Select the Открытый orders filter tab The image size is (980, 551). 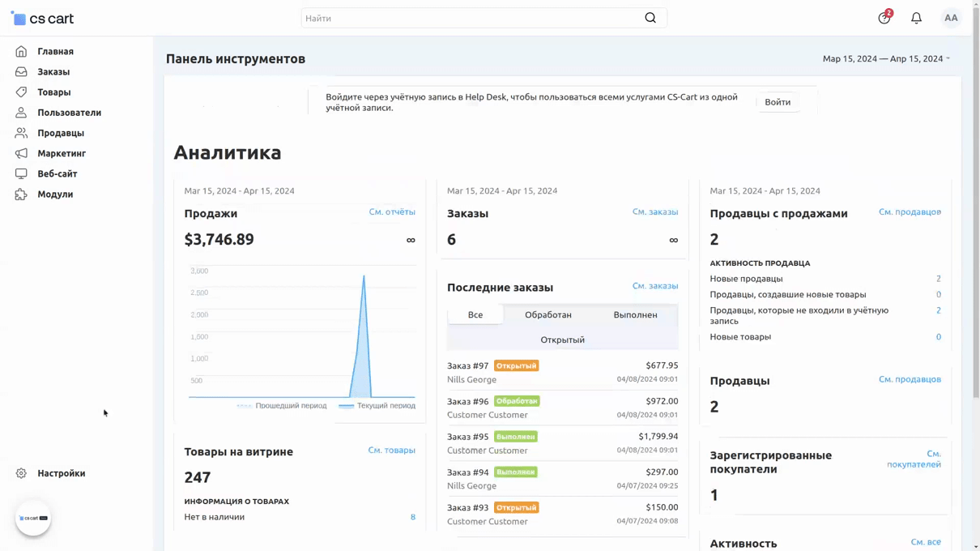tap(562, 340)
